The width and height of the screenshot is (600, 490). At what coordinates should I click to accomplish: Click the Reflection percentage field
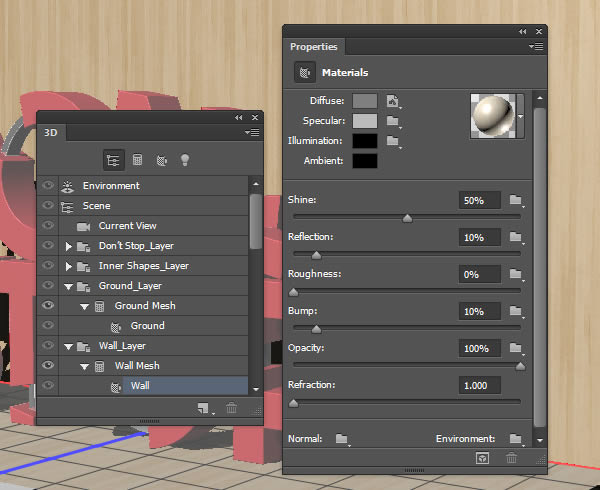click(x=480, y=238)
